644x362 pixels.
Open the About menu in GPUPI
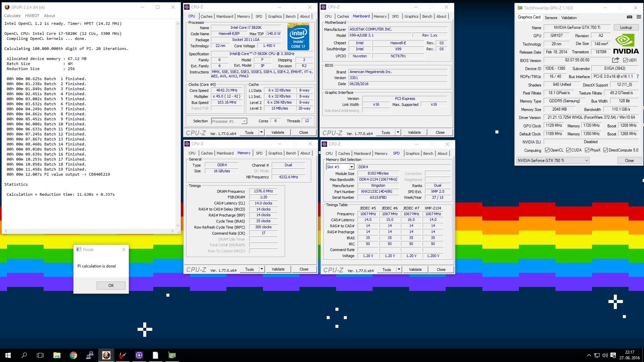click(x=49, y=16)
